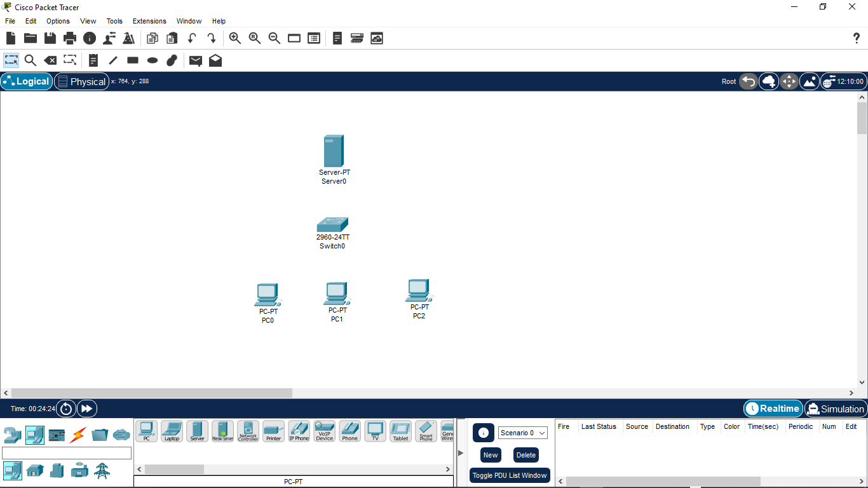Choose the Draw Line tool
The height and width of the screenshot is (488, 868).
[113, 60]
